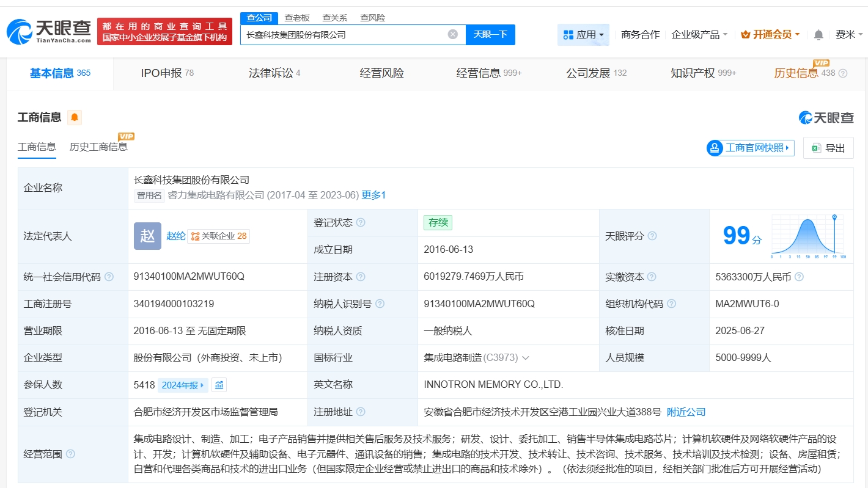Click the help icon after 5363300万人民币

(799, 277)
